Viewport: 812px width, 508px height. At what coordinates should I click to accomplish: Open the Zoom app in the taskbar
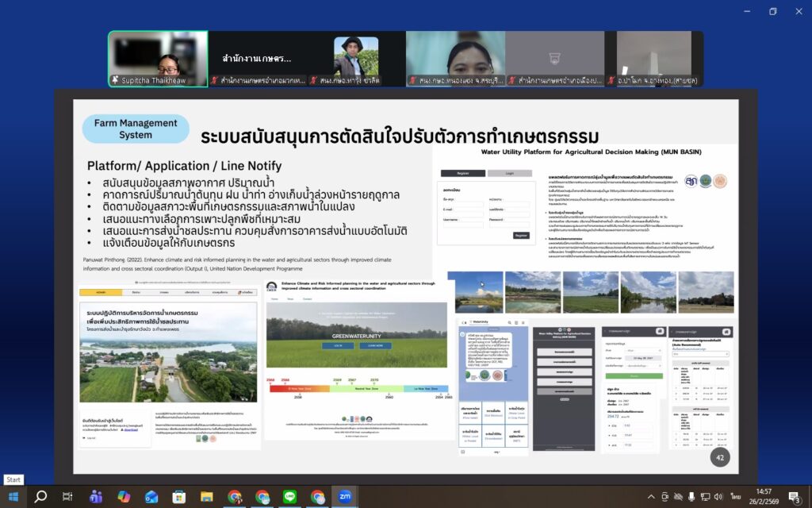click(x=345, y=497)
